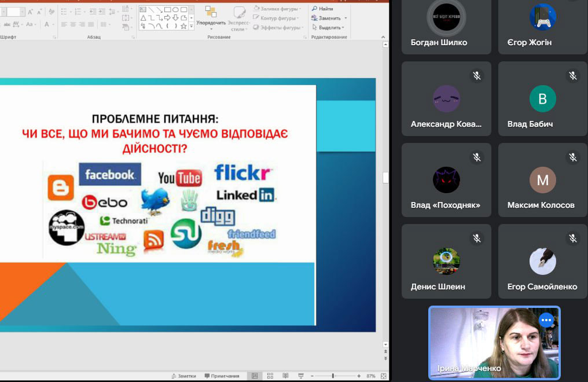This screenshot has height=382, width=588.
Task: Select the right block arrow shape
Action: tap(167, 18)
